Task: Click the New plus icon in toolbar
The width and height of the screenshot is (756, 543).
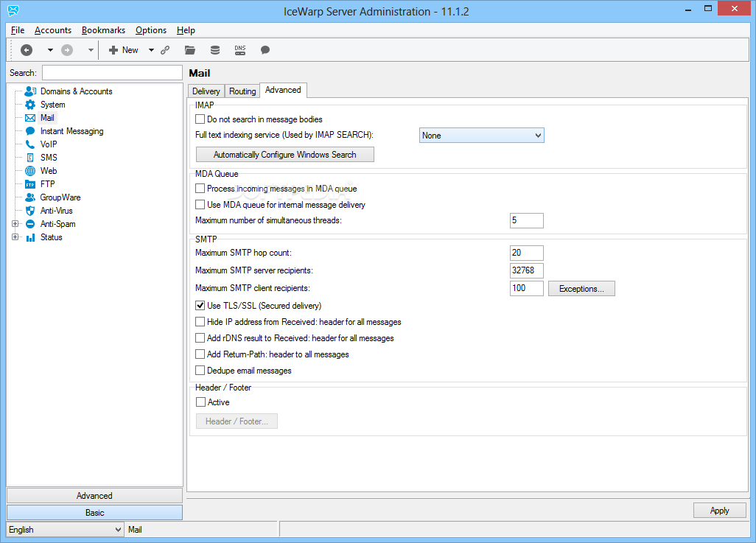Action: pos(113,50)
